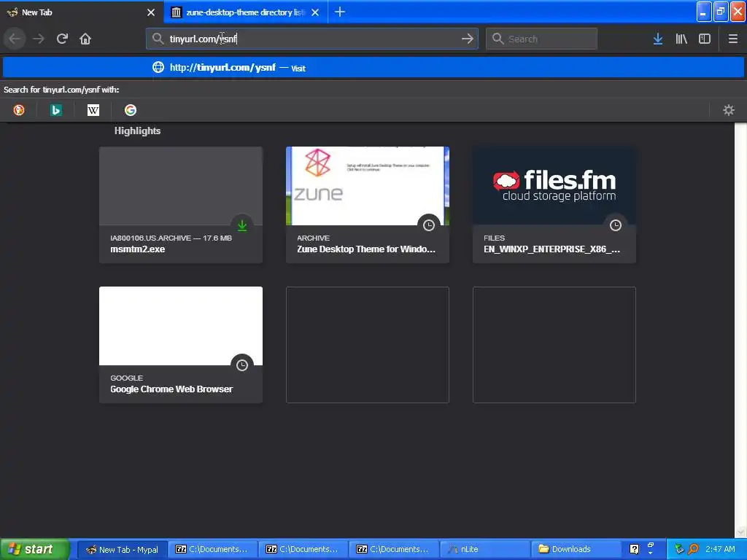Click clock badge on Google Chrome card
Viewport: 747px width, 560px height.
pos(242,365)
